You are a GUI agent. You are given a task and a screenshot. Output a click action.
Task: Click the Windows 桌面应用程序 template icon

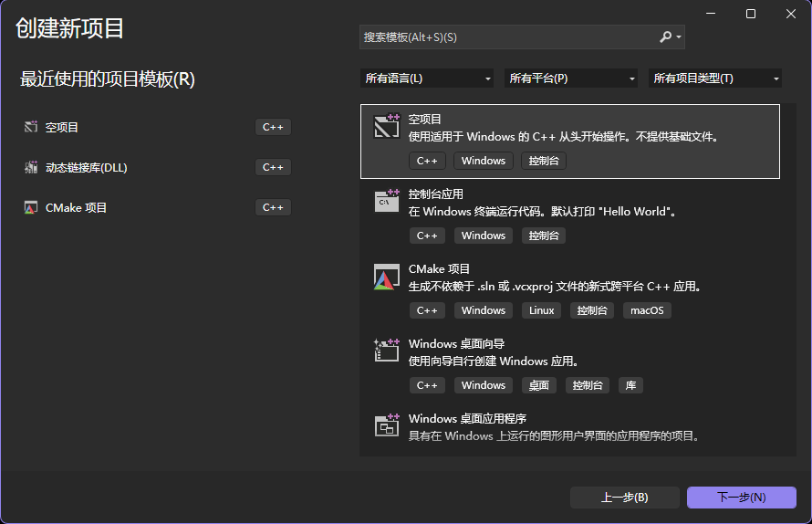387,425
